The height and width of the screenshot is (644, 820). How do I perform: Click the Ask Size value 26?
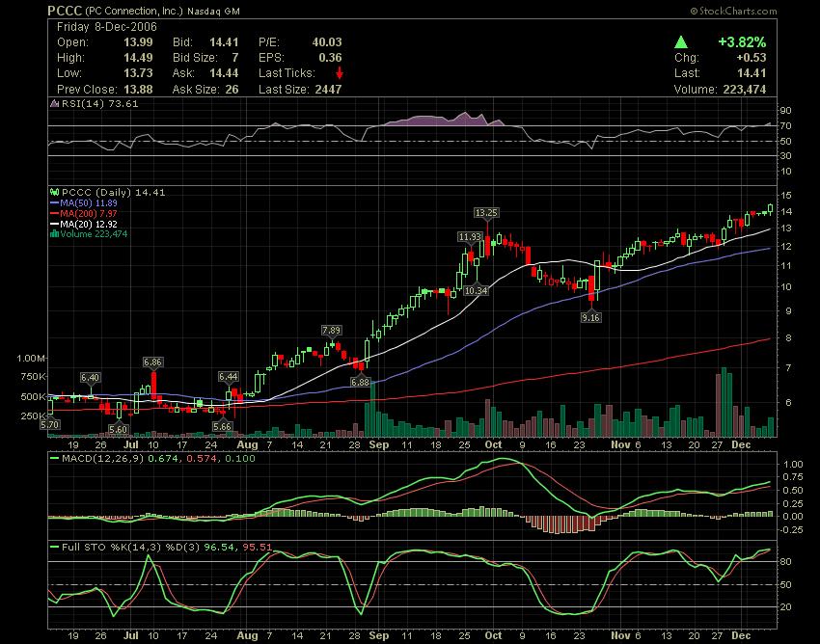(x=232, y=90)
